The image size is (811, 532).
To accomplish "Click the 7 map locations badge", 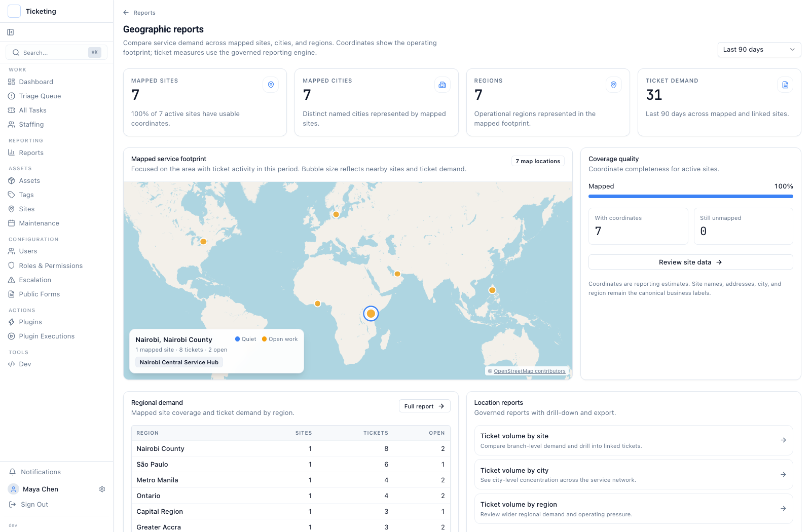I will click(538, 161).
